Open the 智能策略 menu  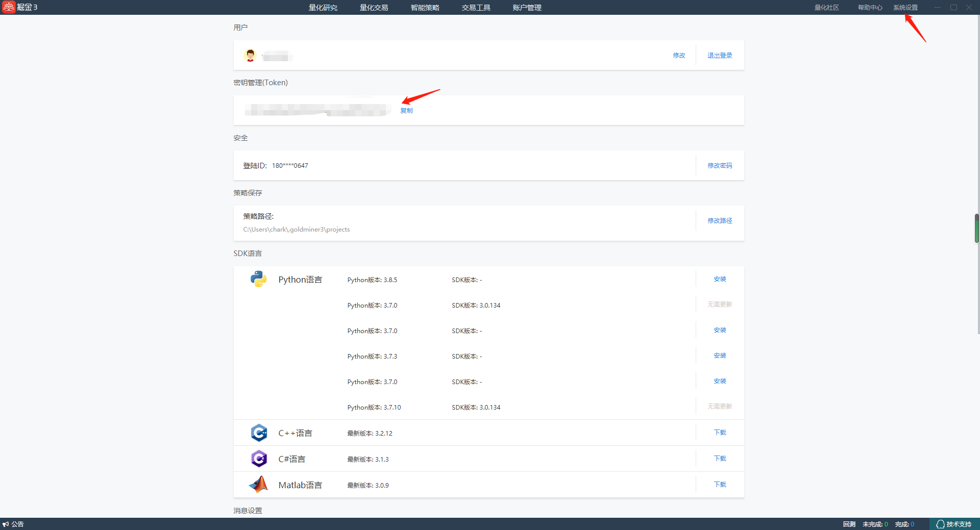pos(425,8)
